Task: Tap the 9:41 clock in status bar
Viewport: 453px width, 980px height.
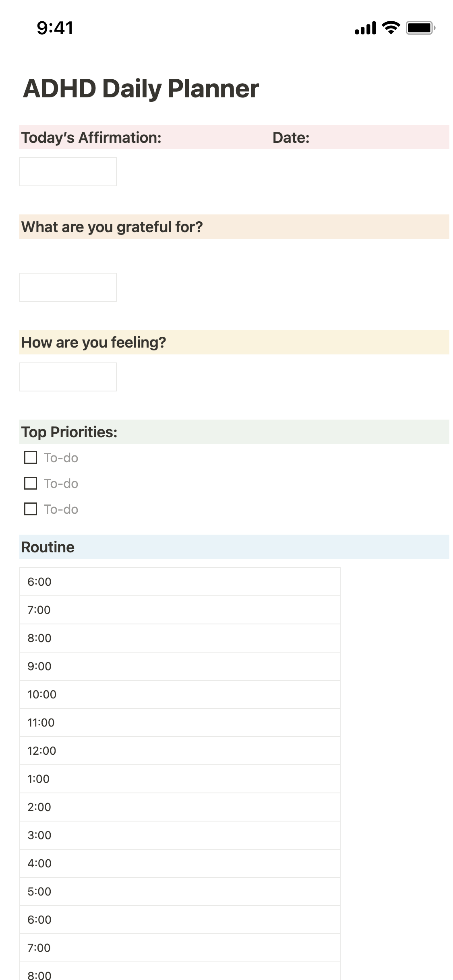Action: (55, 28)
